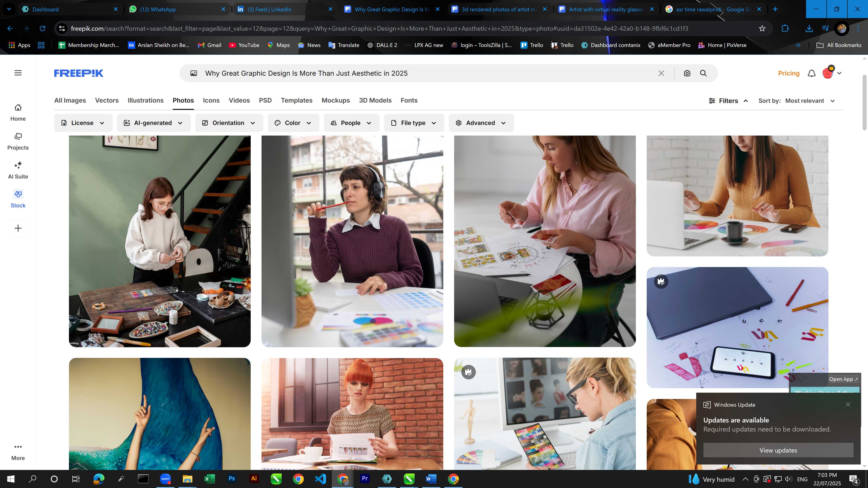
Task: Go to Home in the sidebar
Action: [x=18, y=113]
